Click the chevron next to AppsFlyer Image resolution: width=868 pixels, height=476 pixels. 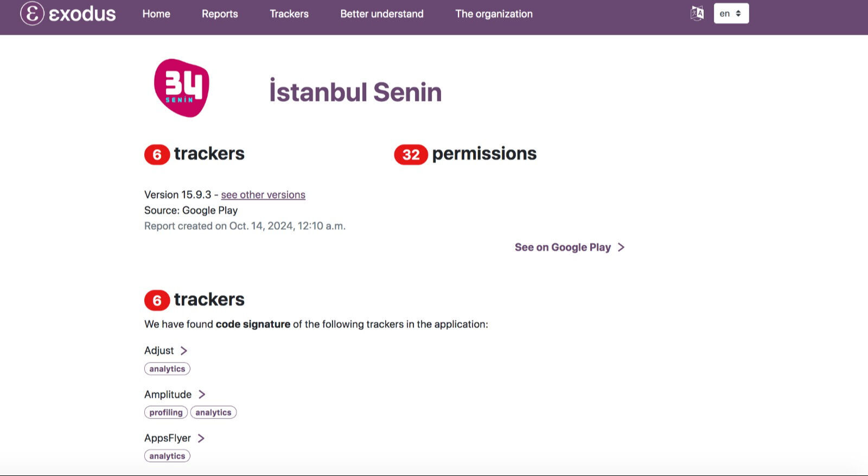tap(201, 438)
